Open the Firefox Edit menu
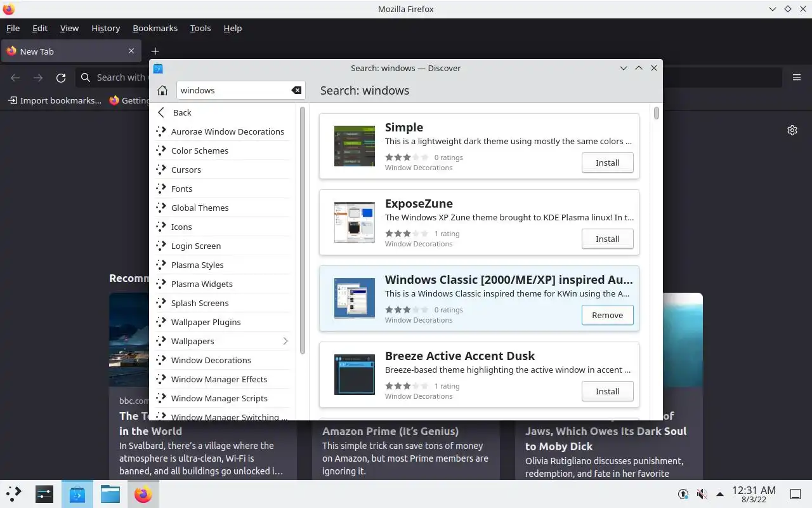Image resolution: width=812 pixels, height=508 pixels. (x=40, y=28)
